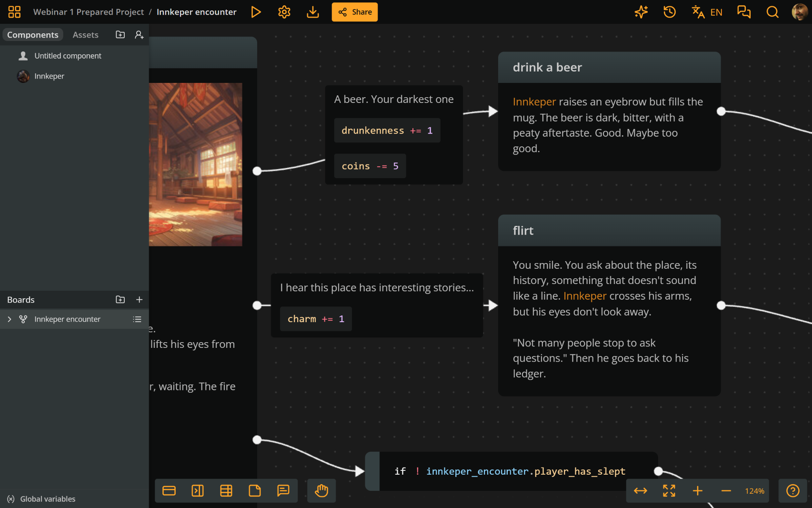Screen dimensions: 812x508
Task: Open project settings gear icon
Action: click(284, 12)
